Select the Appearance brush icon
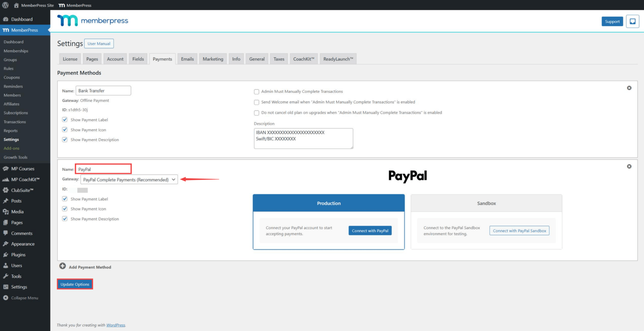 click(x=6, y=244)
